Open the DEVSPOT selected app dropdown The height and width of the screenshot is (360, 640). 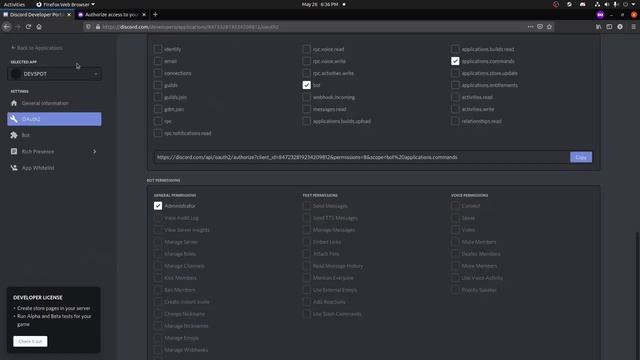click(x=54, y=74)
